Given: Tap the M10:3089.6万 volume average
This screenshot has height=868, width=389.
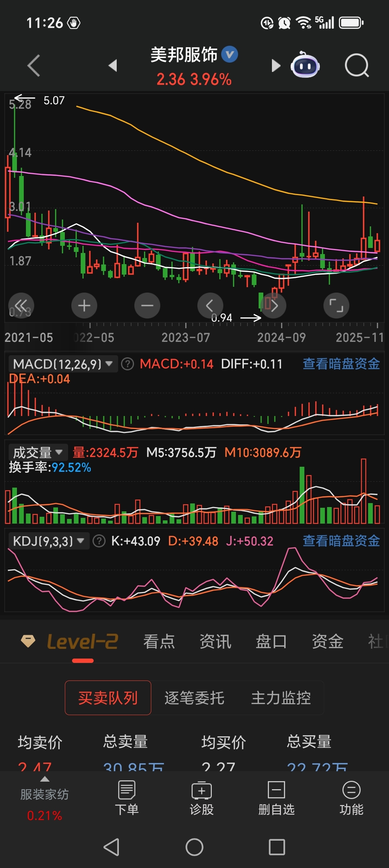Looking at the screenshot, I should point(263,452).
